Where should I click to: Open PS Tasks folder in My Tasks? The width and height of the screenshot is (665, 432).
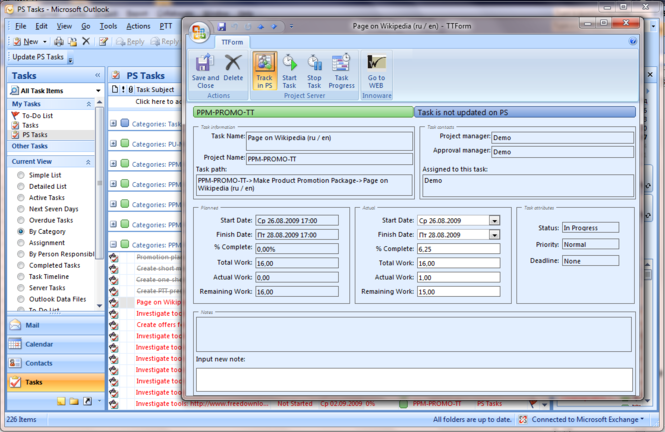coord(35,135)
